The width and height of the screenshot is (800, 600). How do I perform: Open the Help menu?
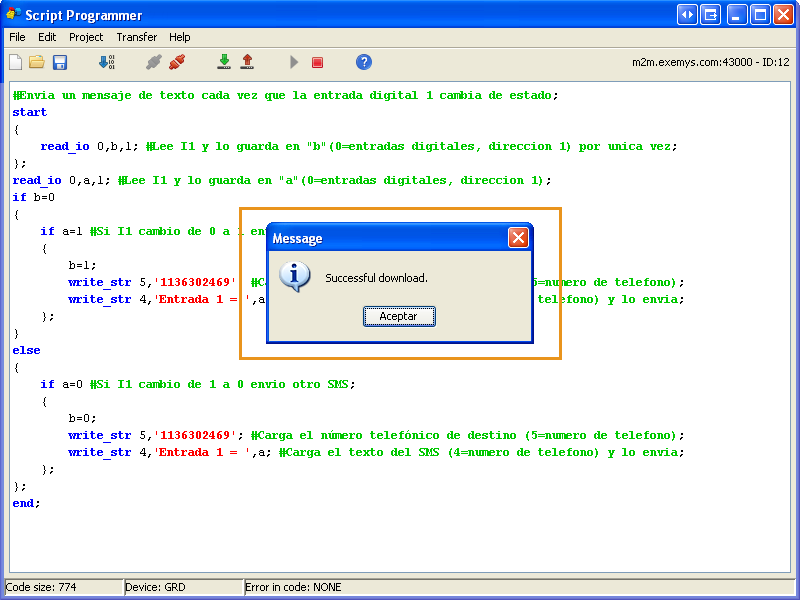point(180,37)
